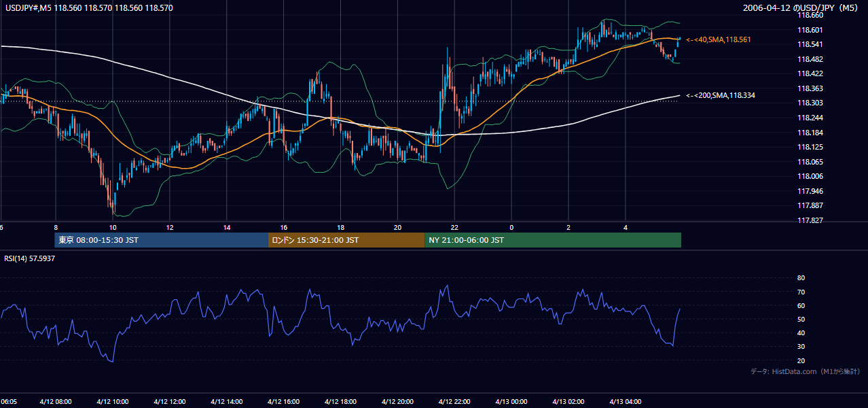Click RSI scale value 40
This screenshot has height=408, width=868.
pos(801,333)
